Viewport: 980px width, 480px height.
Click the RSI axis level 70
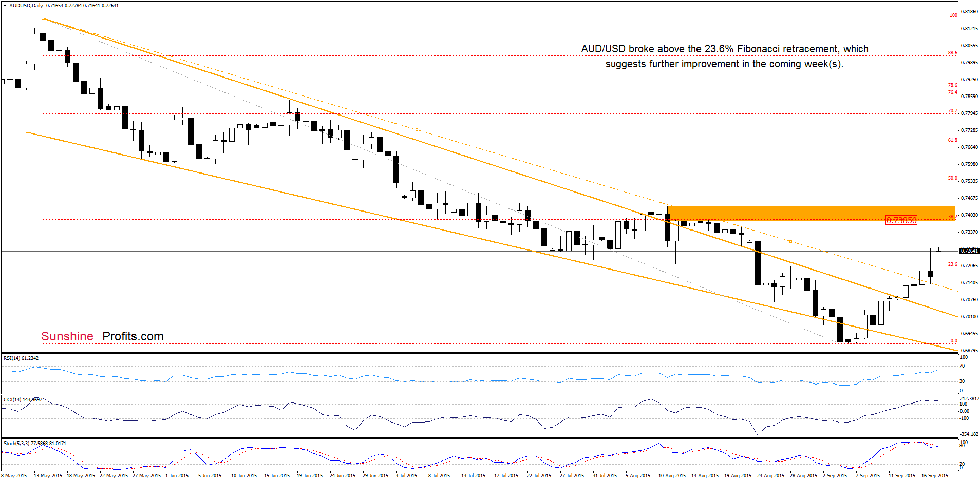coord(962,366)
